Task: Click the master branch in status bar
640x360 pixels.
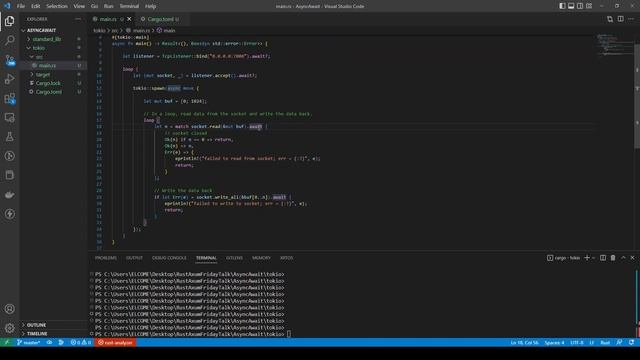Action: pyautogui.click(x=29, y=342)
